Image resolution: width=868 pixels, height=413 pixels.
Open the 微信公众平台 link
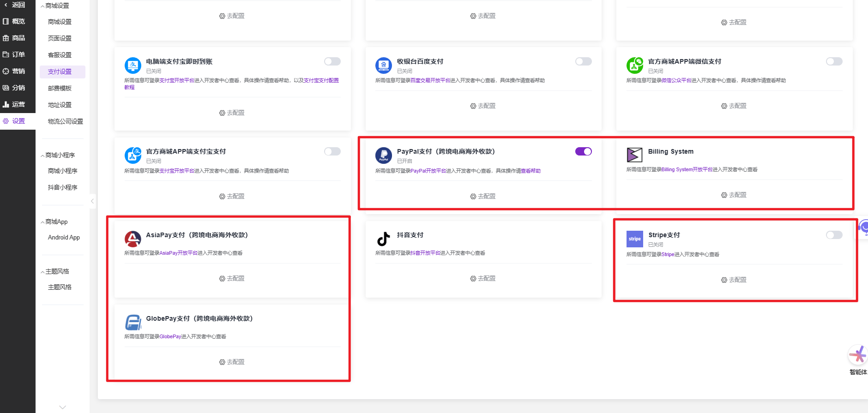click(676, 80)
